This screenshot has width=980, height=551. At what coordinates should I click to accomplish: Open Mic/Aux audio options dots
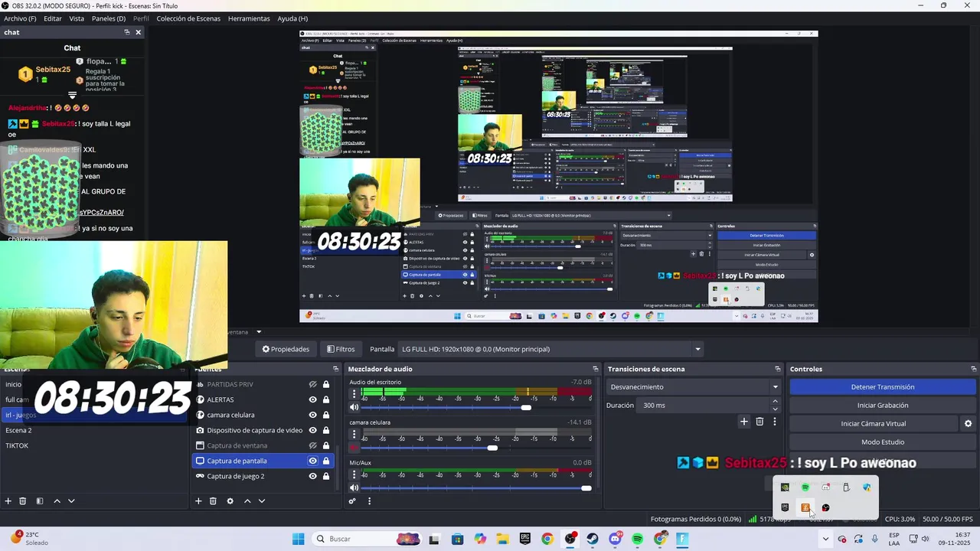pyautogui.click(x=354, y=475)
